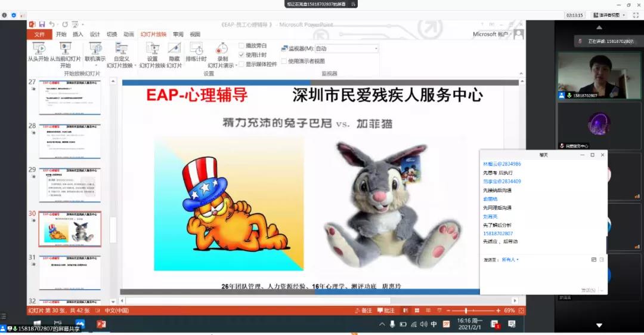Switch to the Animations (动画) tab
Viewport: 644px width, 335px height.
point(129,34)
